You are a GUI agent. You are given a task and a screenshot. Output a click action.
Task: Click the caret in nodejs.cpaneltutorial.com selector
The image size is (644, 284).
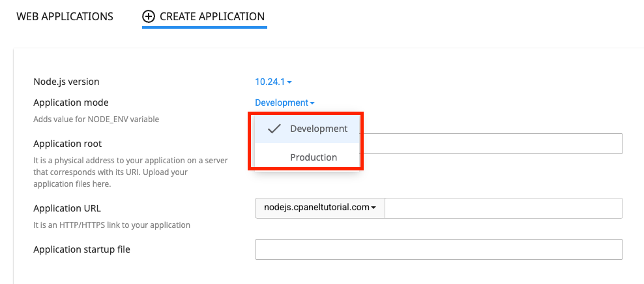(373, 208)
